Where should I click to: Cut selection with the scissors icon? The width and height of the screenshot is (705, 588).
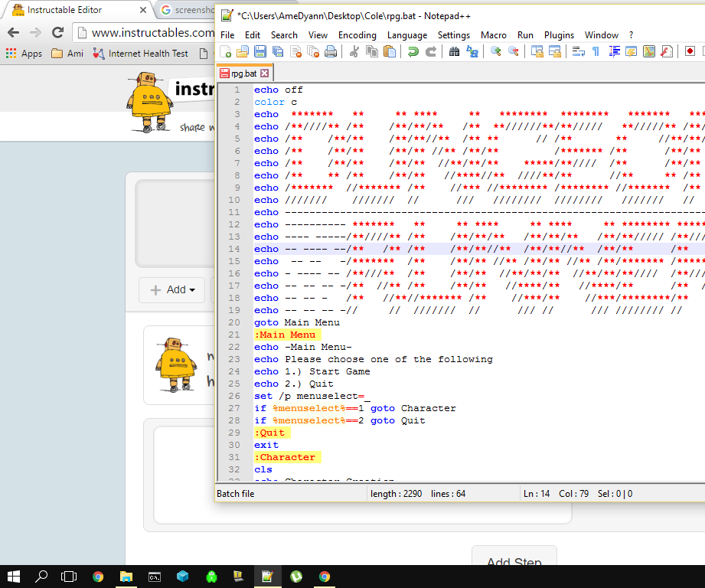[x=354, y=52]
